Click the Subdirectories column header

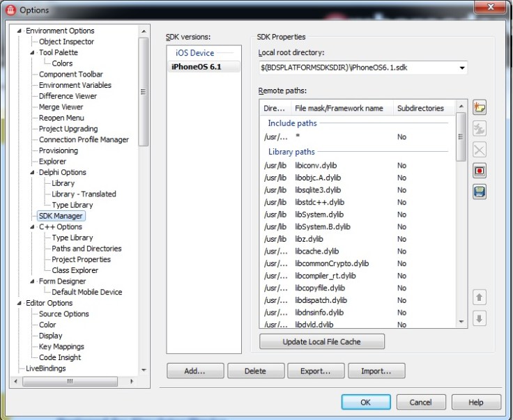pyautogui.click(x=420, y=109)
